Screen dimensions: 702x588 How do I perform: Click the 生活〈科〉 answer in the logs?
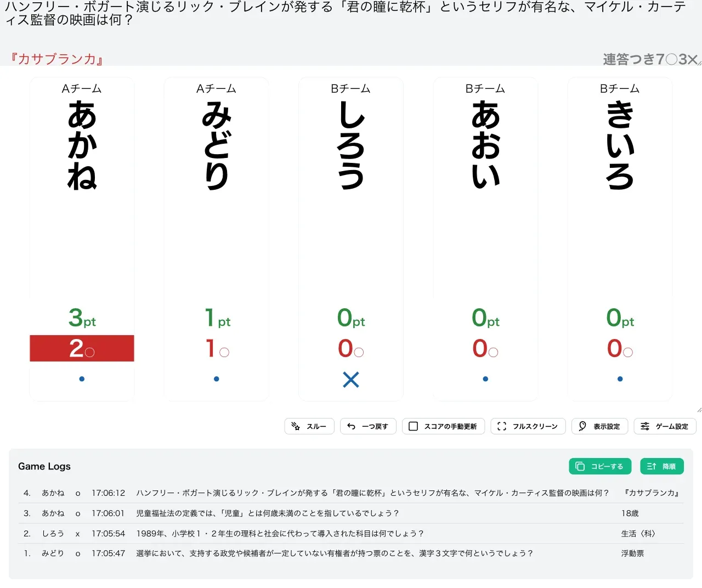pyautogui.click(x=638, y=534)
